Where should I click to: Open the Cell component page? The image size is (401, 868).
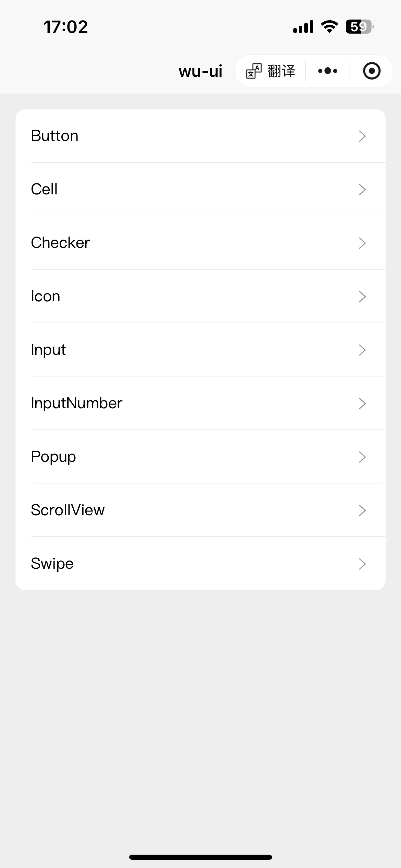(x=200, y=189)
